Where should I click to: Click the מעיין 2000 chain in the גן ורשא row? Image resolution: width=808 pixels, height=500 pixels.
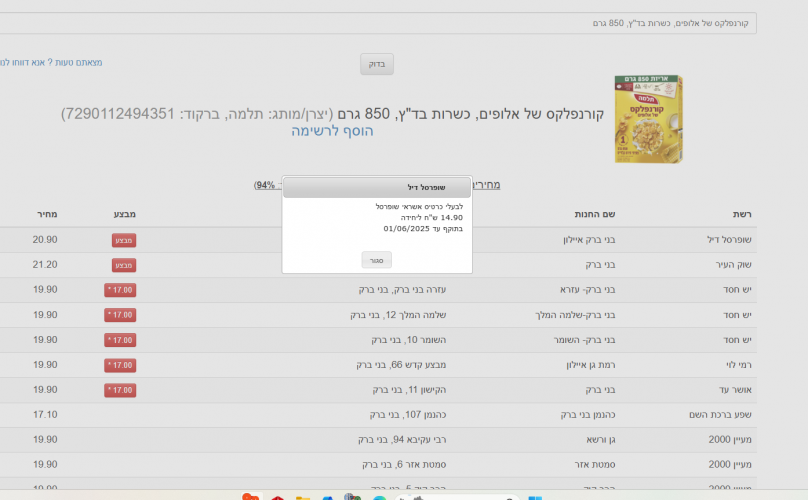(x=730, y=440)
